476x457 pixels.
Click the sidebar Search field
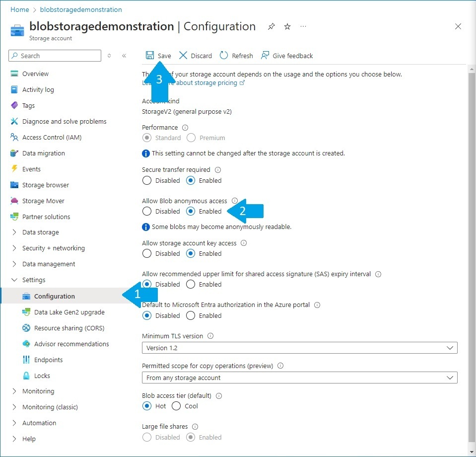click(x=55, y=56)
